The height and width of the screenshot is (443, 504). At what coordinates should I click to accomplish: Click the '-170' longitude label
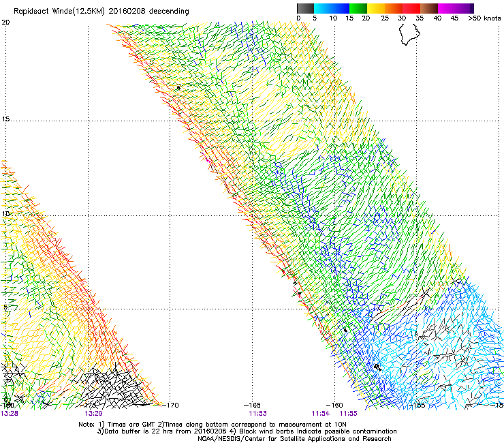coord(170,405)
